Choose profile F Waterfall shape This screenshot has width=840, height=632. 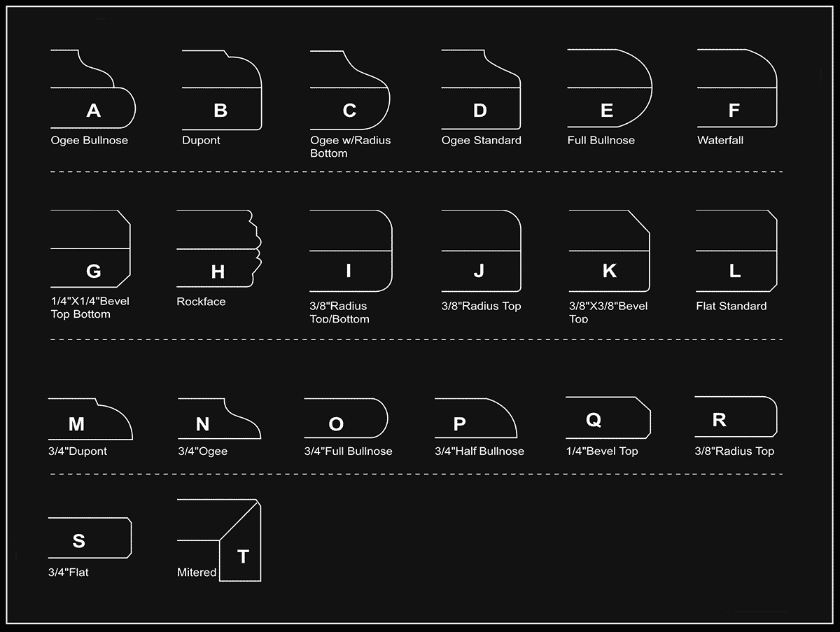737,89
